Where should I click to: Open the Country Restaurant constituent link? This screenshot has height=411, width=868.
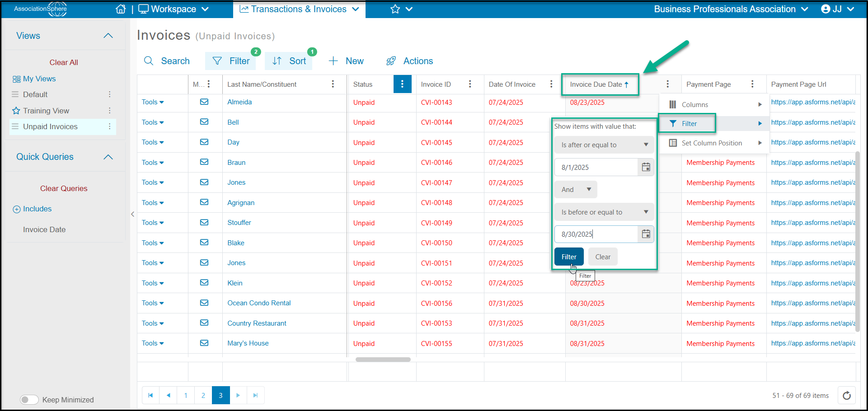[257, 323]
